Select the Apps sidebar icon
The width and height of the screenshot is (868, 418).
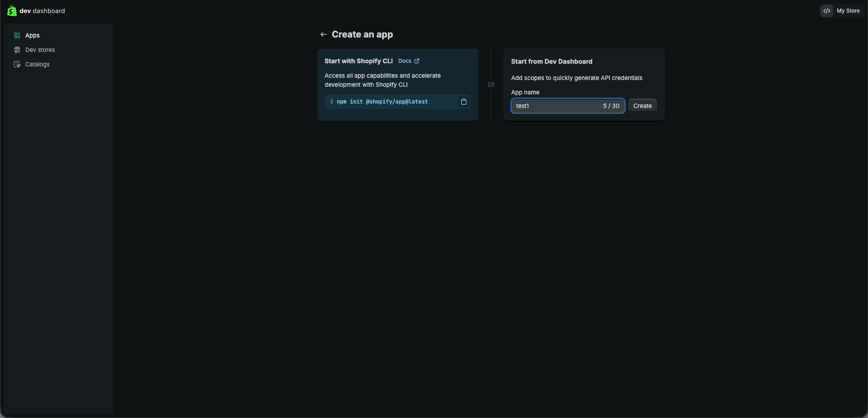click(17, 35)
